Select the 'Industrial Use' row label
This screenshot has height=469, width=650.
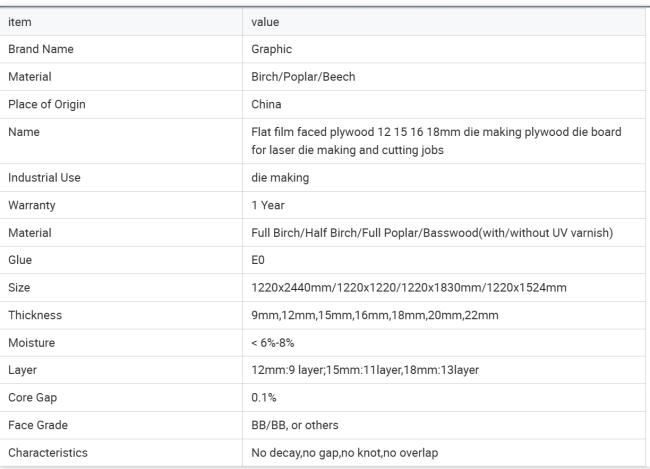pyautogui.click(x=44, y=177)
